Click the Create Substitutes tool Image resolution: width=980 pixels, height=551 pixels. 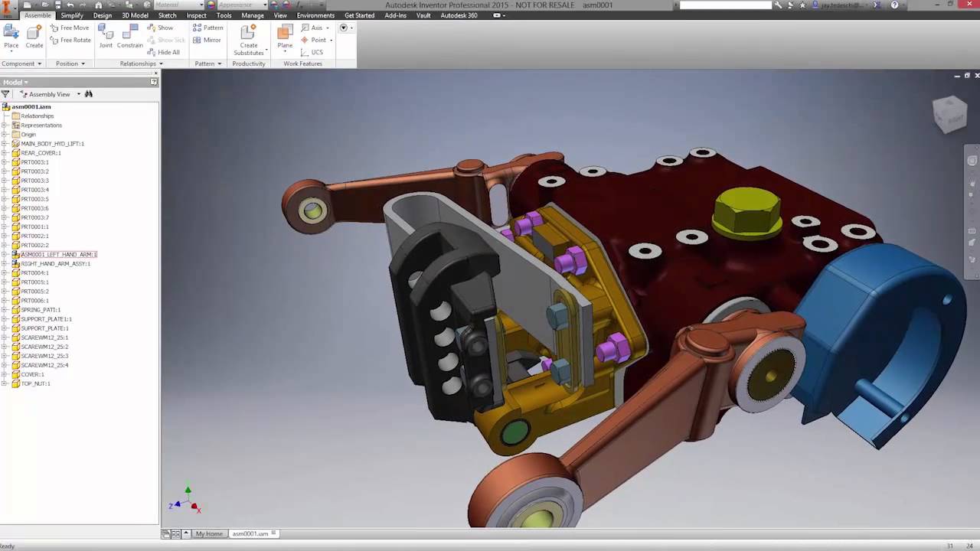click(249, 40)
